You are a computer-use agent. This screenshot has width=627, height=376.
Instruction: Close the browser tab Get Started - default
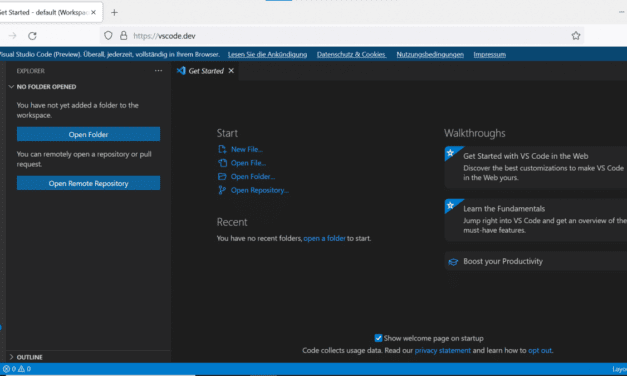pyautogui.click(x=93, y=12)
